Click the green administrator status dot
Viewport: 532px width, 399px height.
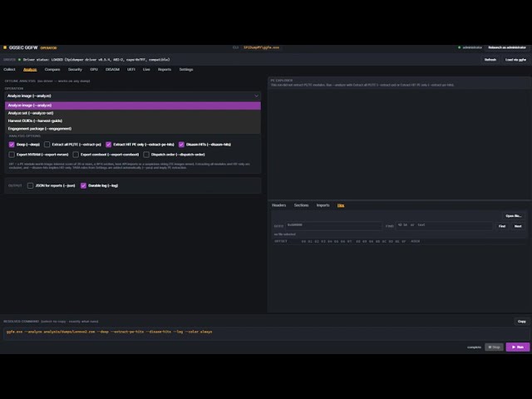(x=460, y=47)
